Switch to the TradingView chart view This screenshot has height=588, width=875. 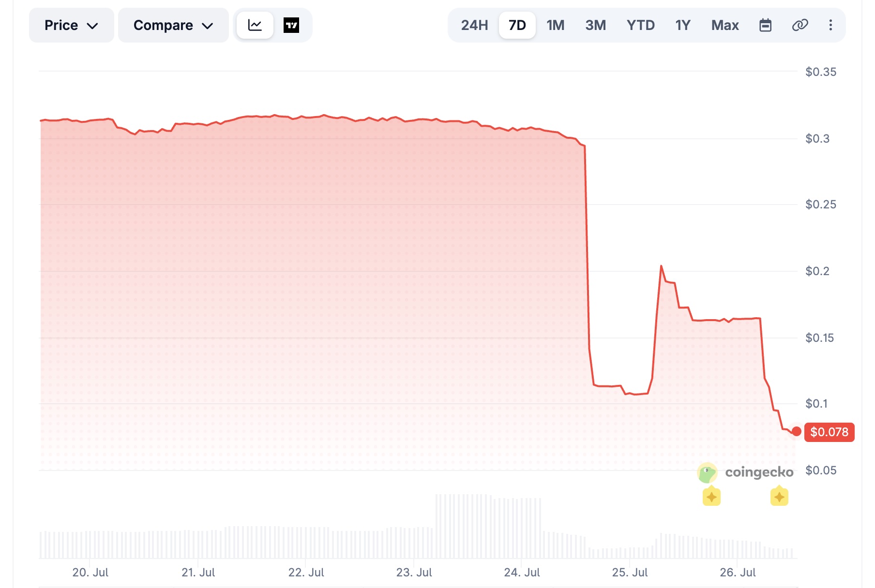[291, 25]
